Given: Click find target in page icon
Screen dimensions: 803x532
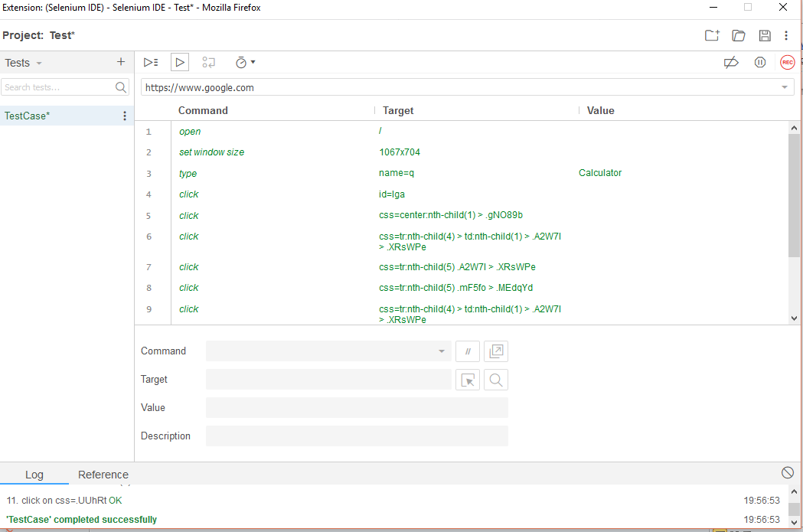Looking at the screenshot, I should tap(496, 380).
